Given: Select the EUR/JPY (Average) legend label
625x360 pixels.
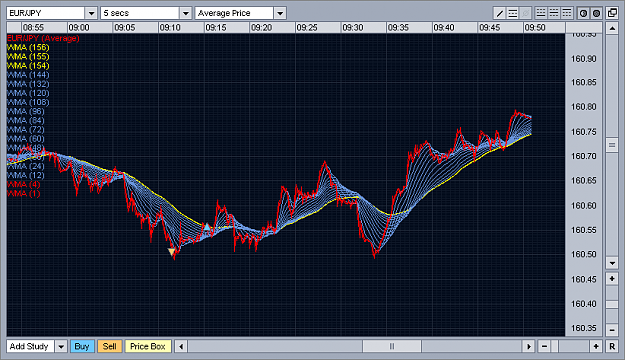Looking at the screenshot, I should 43,38.
